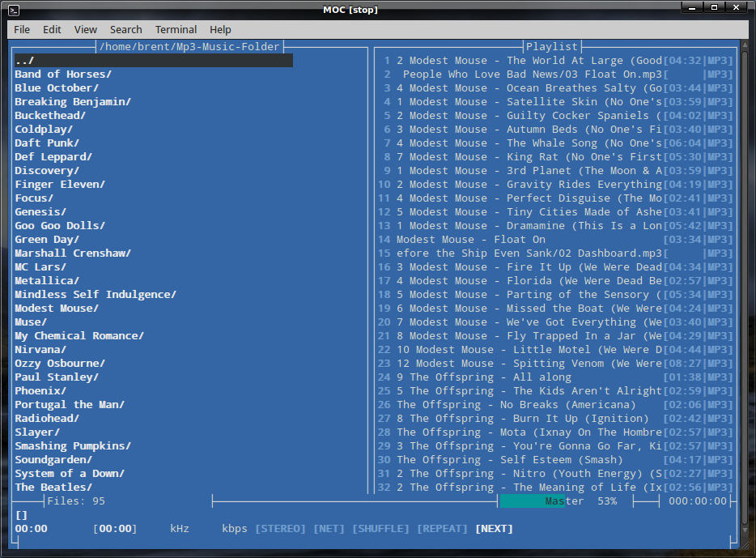
Task: Toggle the NET indicator
Action: tap(329, 529)
